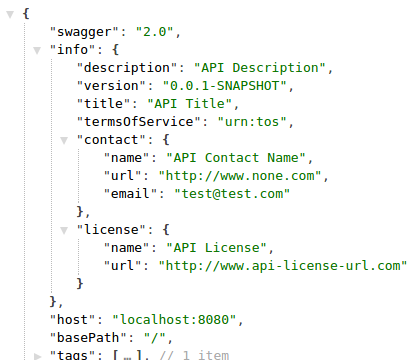Click the "localhost:8080" host value
418x360 pixels.
(174, 320)
